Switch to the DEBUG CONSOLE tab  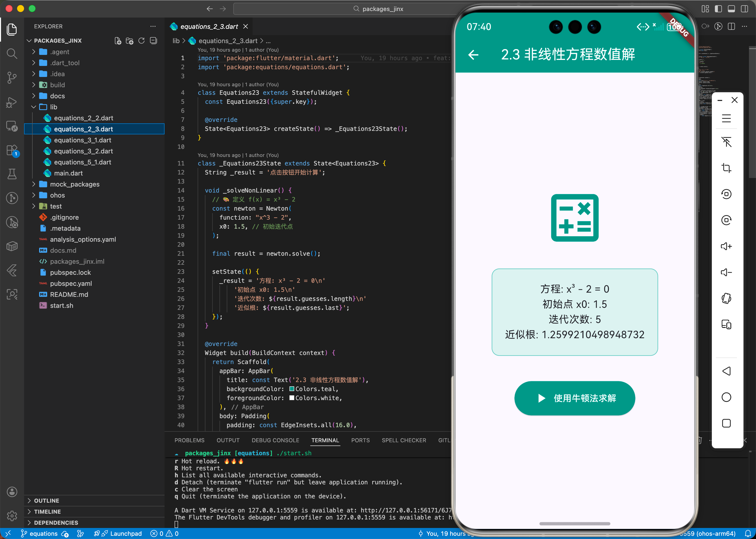pos(275,440)
